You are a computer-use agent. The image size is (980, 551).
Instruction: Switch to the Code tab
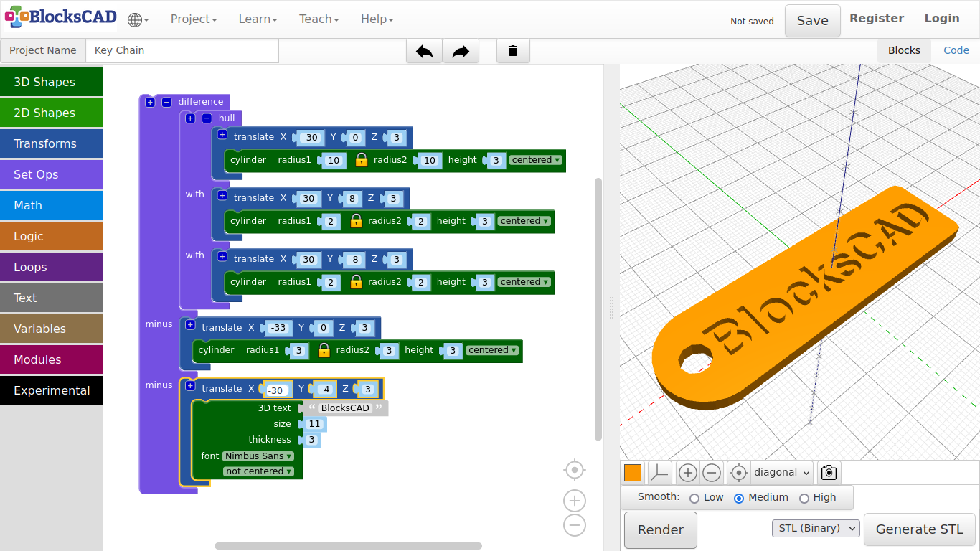click(x=956, y=50)
